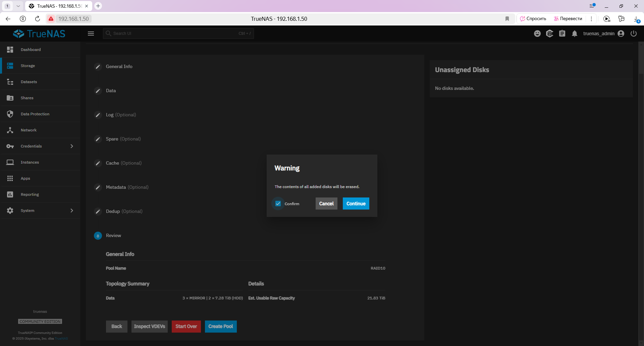The height and width of the screenshot is (346, 644).
Task: Edit the Spare step pencil icon
Action: 98,139
